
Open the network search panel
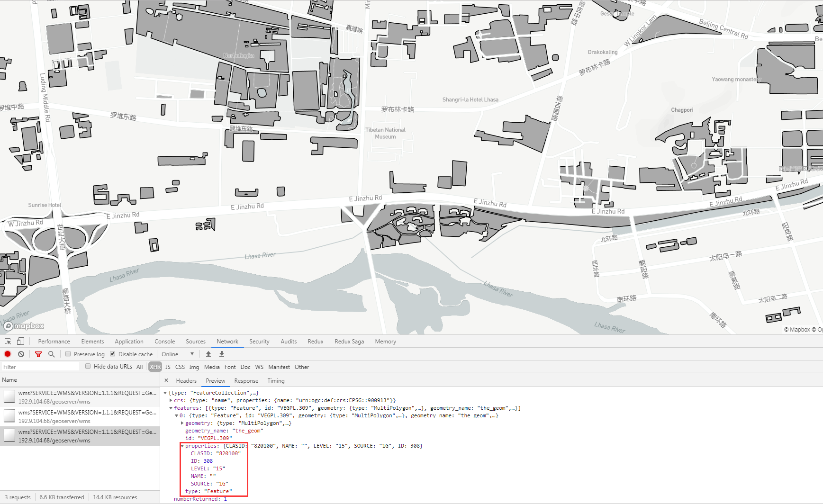[51, 354]
